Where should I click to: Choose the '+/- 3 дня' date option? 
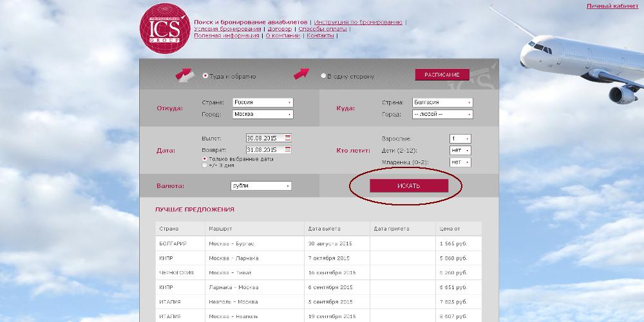click(205, 165)
